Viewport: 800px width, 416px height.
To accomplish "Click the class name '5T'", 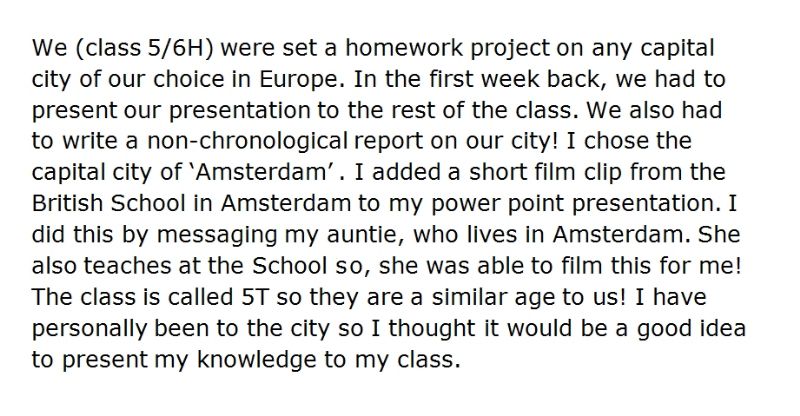I will click(254, 297).
